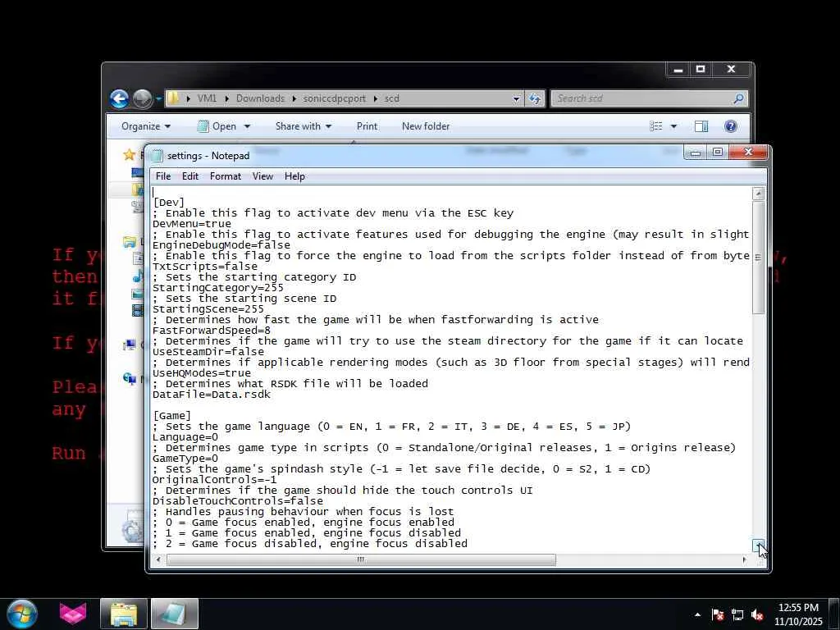Viewport: 840px width, 630px height.
Task: Open the pink cat app on taskbar
Action: click(x=73, y=614)
